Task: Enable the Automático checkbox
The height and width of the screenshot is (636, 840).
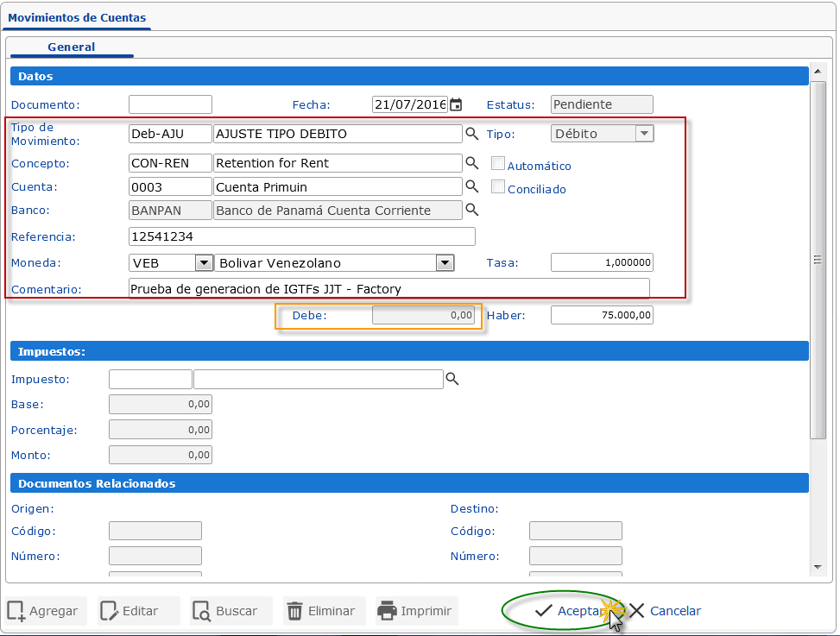Action: click(497, 163)
